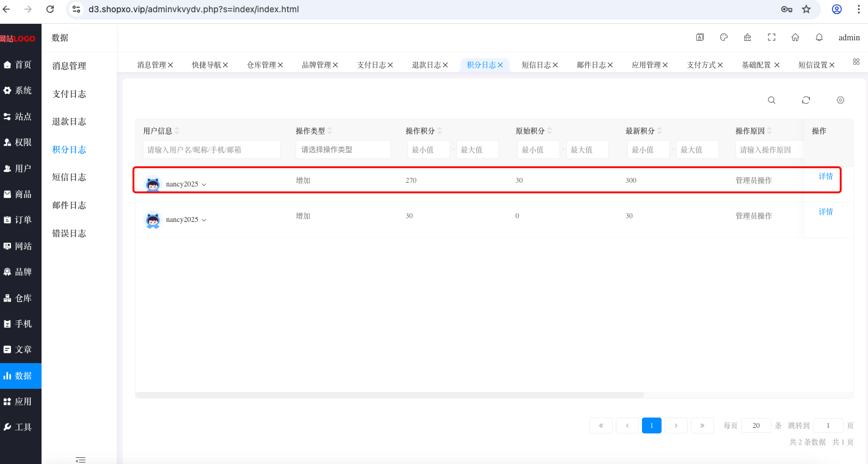Open the tab grid icon after 短信设置
Image resolution: width=868 pixels, height=464 pixels.
point(856,62)
